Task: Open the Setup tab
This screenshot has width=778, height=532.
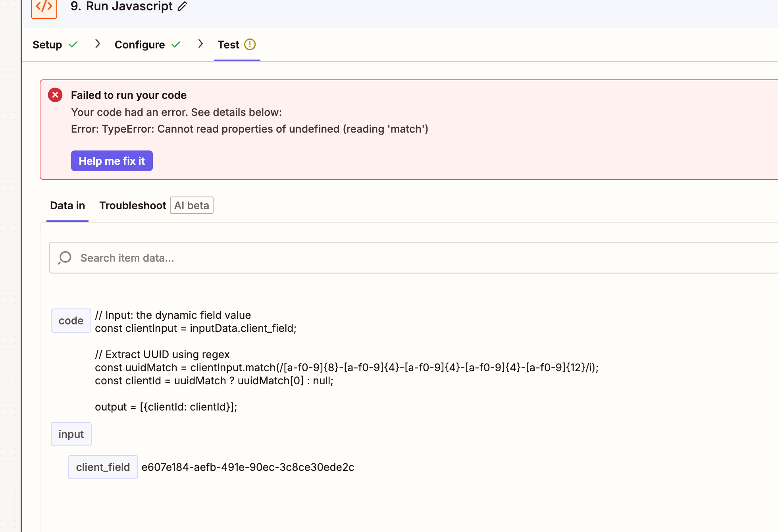Action: click(47, 45)
